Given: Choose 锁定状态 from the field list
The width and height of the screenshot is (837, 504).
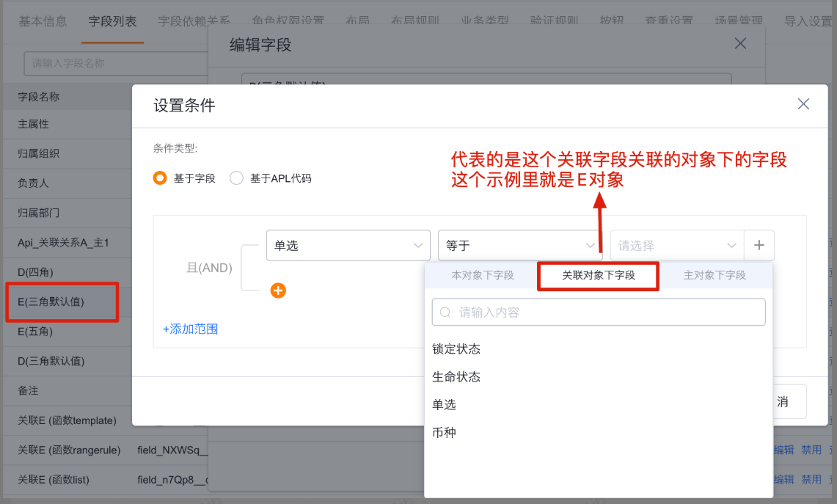Looking at the screenshot, I should coord(456,349).
